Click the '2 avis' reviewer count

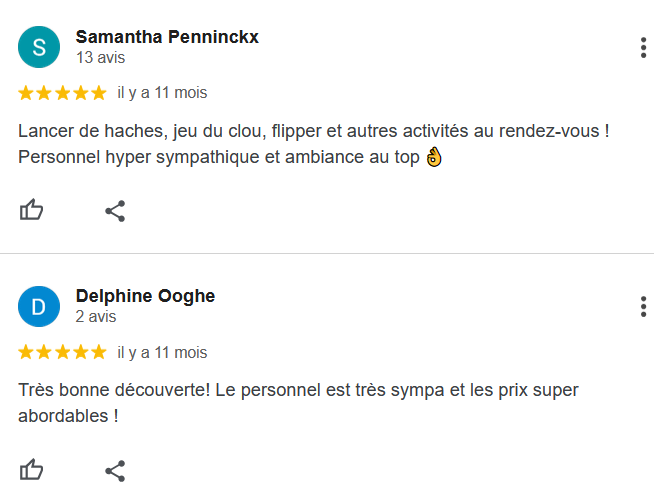coord(96,316)
